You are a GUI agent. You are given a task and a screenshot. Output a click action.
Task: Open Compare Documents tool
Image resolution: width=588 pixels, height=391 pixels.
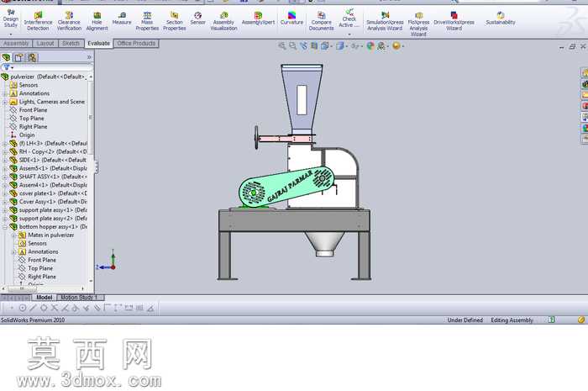322,21
